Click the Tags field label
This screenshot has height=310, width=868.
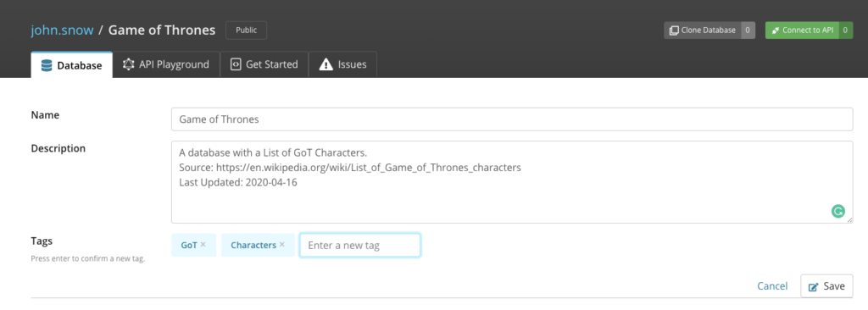[42, 241]
